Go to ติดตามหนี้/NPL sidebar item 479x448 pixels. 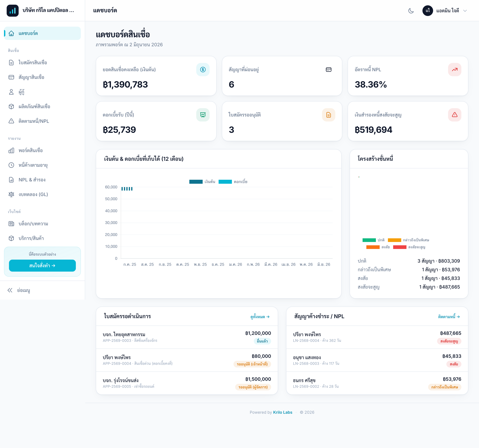(42, 121)
